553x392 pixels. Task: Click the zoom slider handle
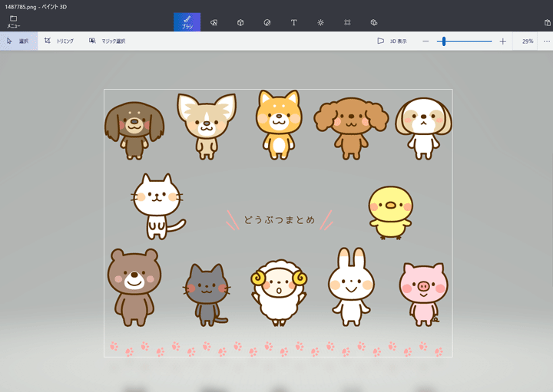tap(444, 41)
